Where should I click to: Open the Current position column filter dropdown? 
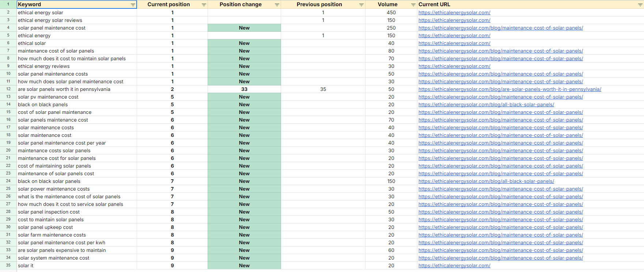pos(204,5)
